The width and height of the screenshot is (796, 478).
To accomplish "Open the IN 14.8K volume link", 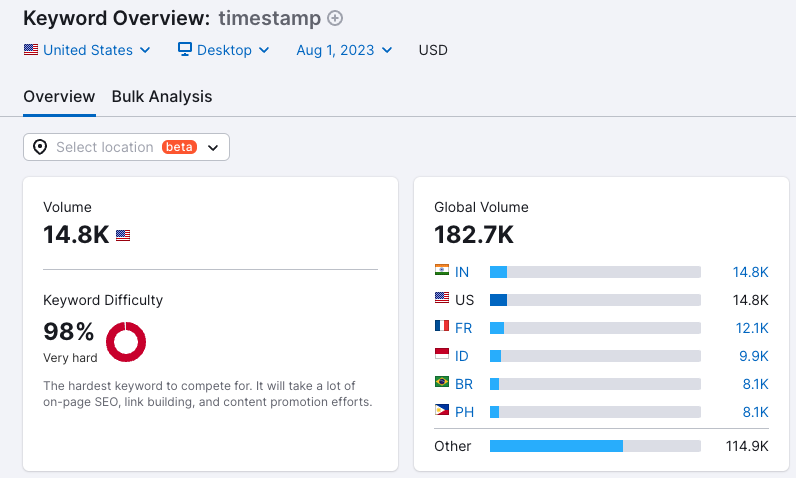I will (x=750, y=272).
